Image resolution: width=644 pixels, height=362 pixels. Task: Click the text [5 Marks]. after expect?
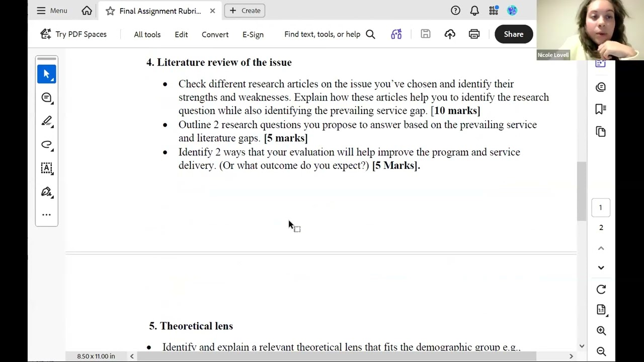click(396, 165)
